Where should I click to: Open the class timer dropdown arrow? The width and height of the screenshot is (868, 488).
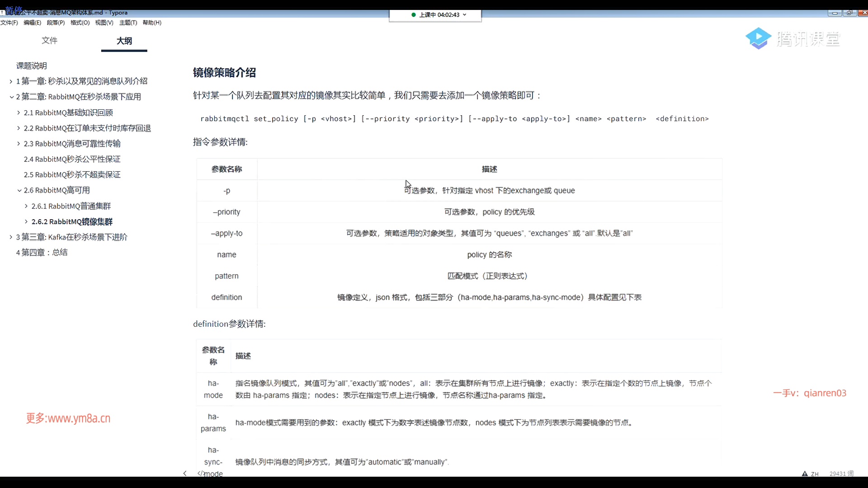(465, 15)
